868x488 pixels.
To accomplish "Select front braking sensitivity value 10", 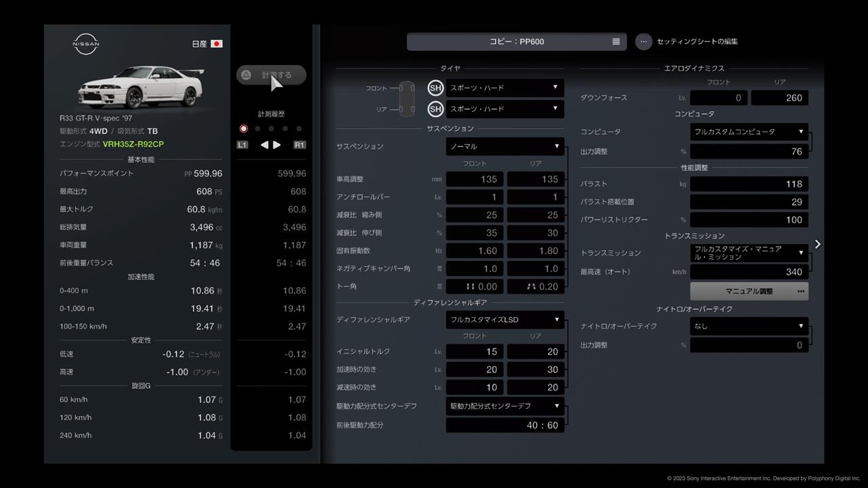I will (475, 388).
